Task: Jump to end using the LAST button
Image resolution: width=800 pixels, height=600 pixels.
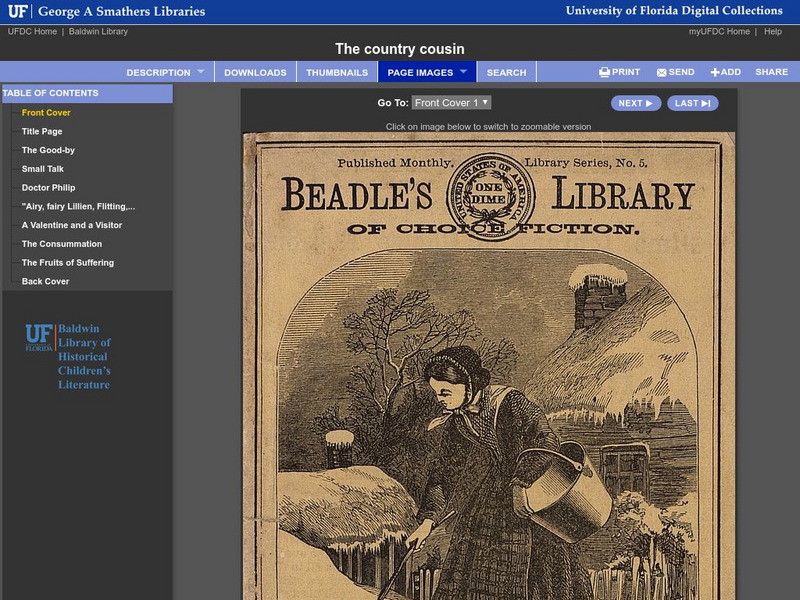Action: 692,102
